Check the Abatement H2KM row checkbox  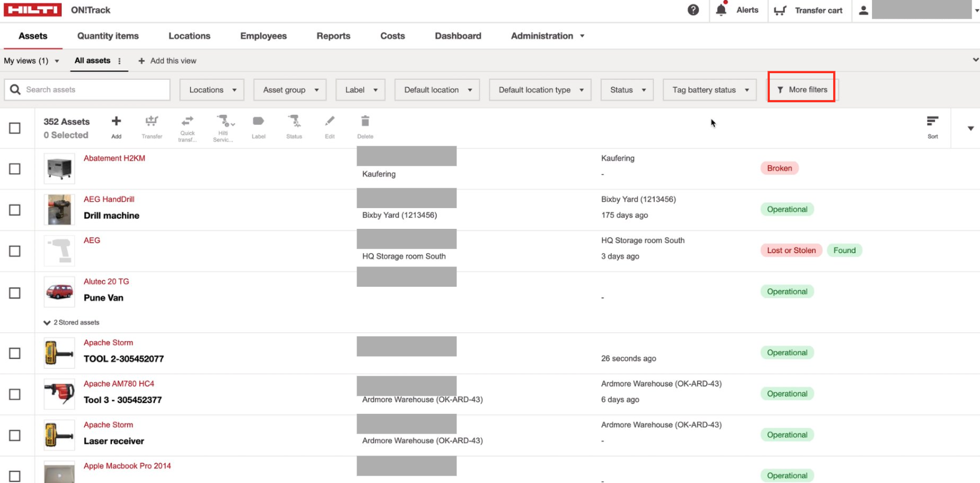click(15, 169)
